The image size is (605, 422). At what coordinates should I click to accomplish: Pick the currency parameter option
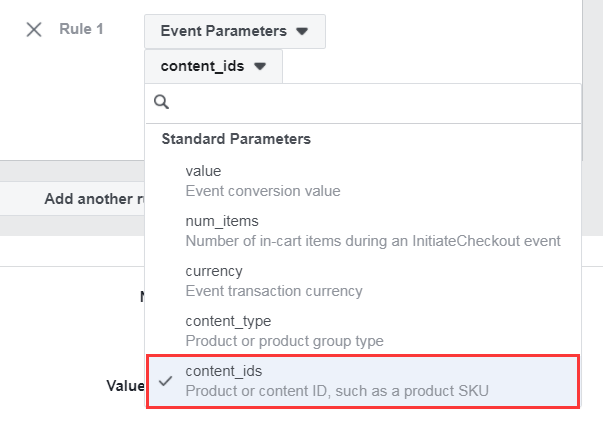pos(214,271)
